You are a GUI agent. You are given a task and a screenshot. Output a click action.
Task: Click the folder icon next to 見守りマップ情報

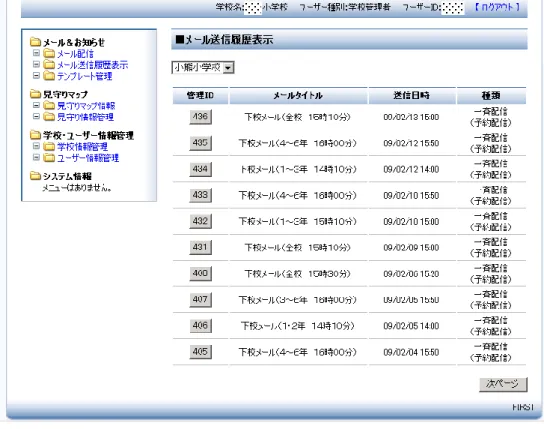tap(49, 105)
